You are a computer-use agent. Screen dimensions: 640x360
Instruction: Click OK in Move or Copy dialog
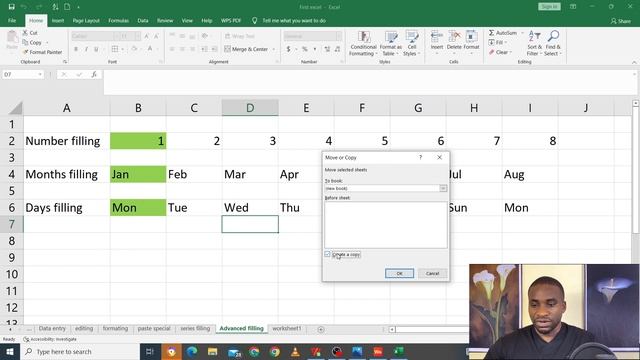(x=399, y=273)
